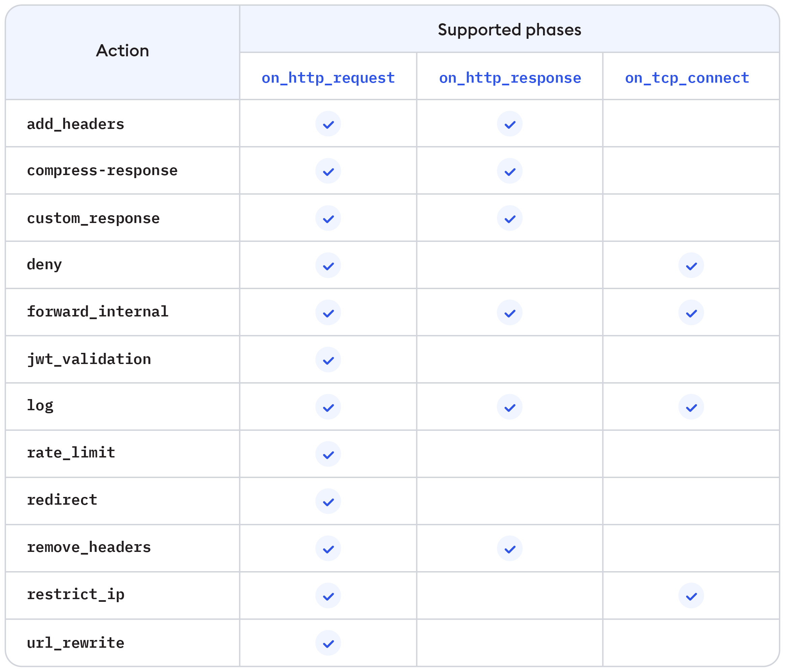Viewport: 785px width, 672px height.
Task: Select the custom_response action name
Action: pos(93,218)
